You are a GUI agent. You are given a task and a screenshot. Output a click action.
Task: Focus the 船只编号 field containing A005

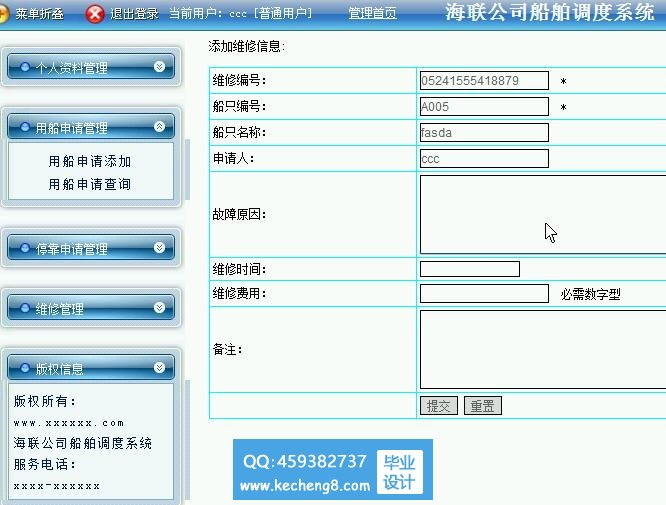(x=484, y=106)
